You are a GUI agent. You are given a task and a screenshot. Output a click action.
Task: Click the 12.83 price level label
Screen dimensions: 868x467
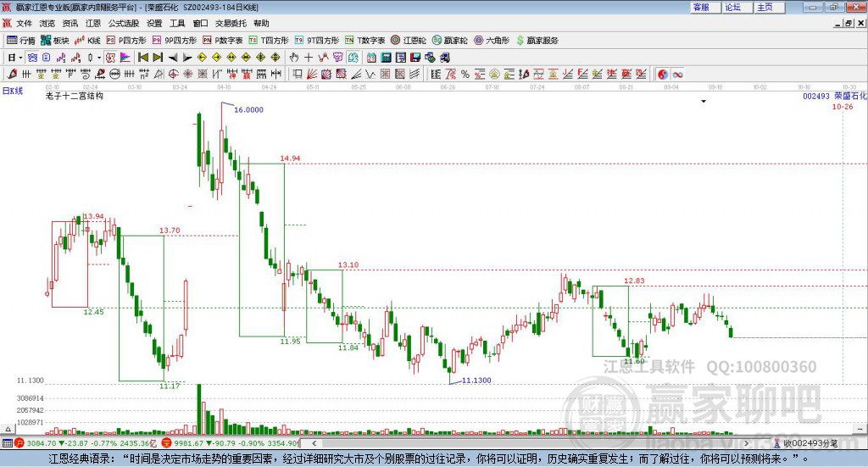634,281
